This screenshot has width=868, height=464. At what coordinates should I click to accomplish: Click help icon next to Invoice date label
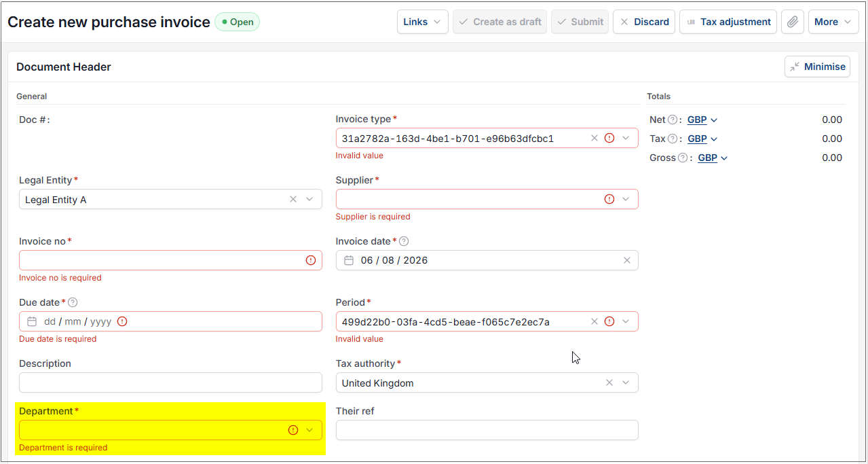pos(404,241)
